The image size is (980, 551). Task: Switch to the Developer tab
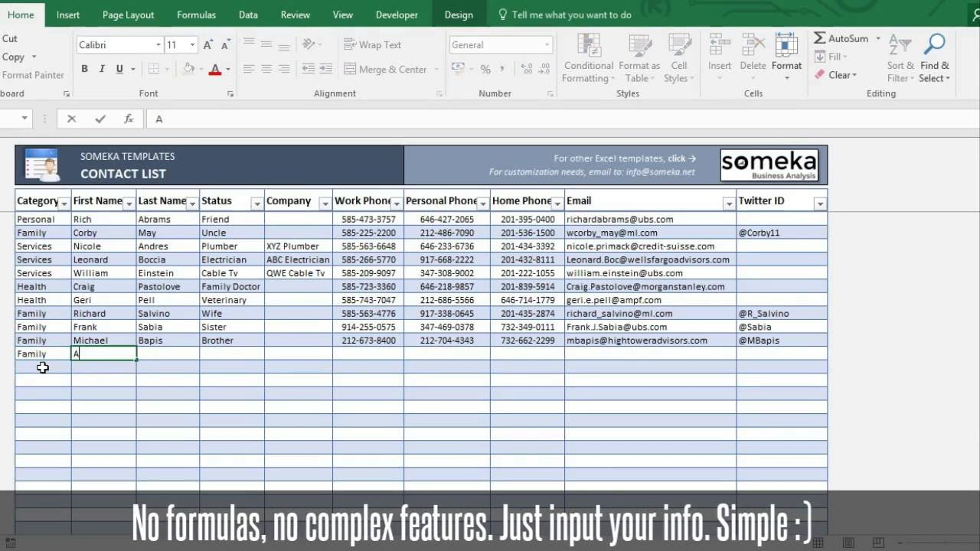397,15
